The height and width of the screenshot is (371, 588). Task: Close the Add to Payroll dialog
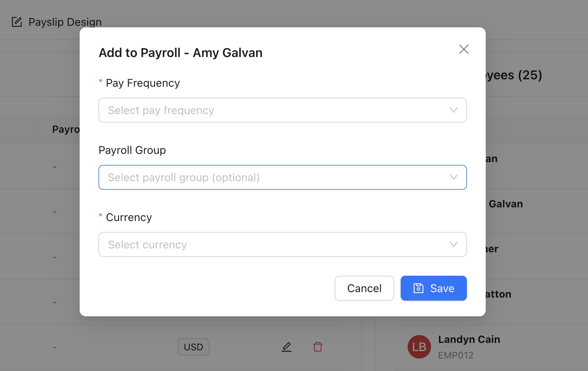[x=463, y=49]
